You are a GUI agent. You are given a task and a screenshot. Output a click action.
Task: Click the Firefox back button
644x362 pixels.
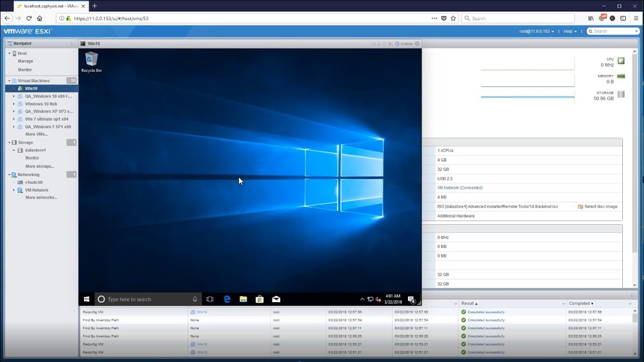[x=7, y=18]
